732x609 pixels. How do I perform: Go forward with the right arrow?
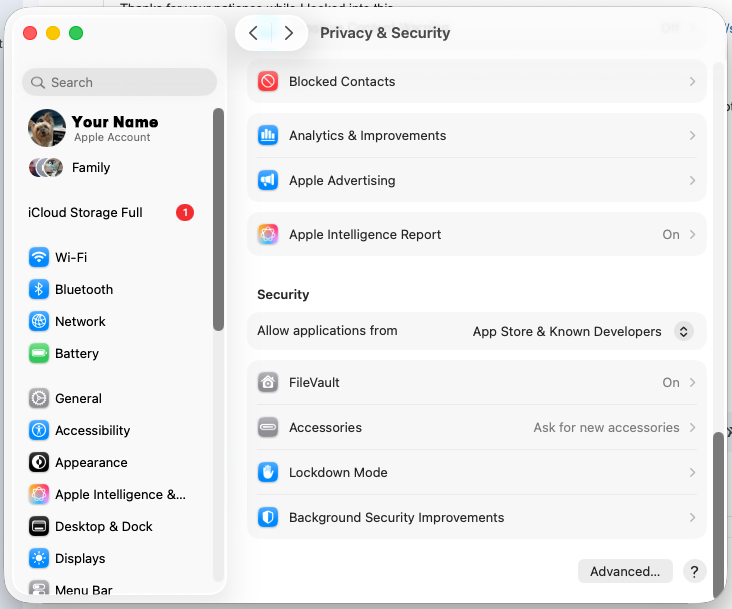[289, 33]
